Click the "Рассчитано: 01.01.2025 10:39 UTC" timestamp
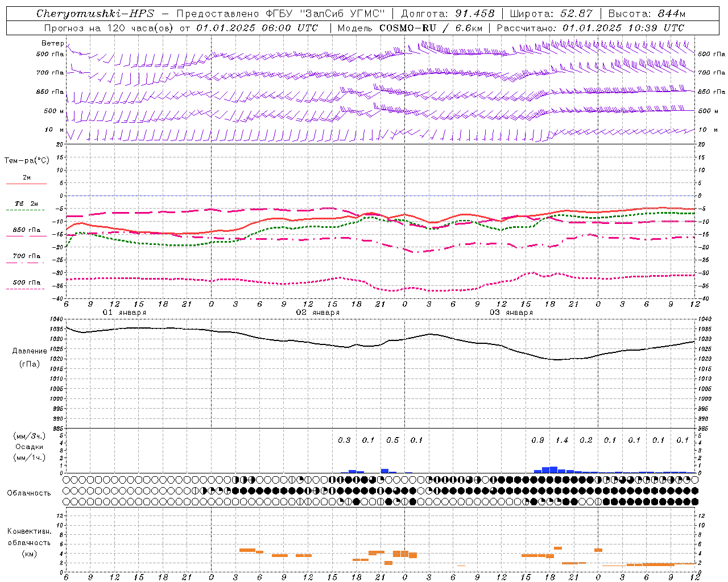728x582 pixels. tap(590, 28)
